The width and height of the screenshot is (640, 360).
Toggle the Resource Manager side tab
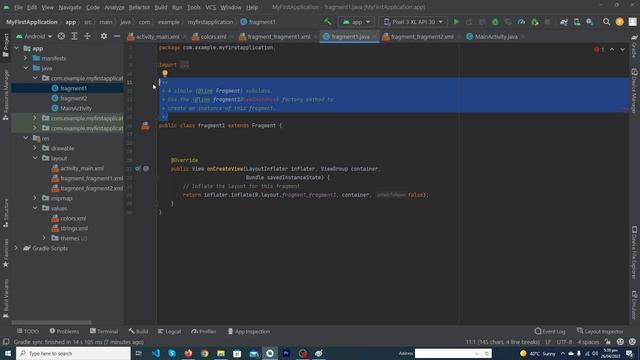(6, 95)
